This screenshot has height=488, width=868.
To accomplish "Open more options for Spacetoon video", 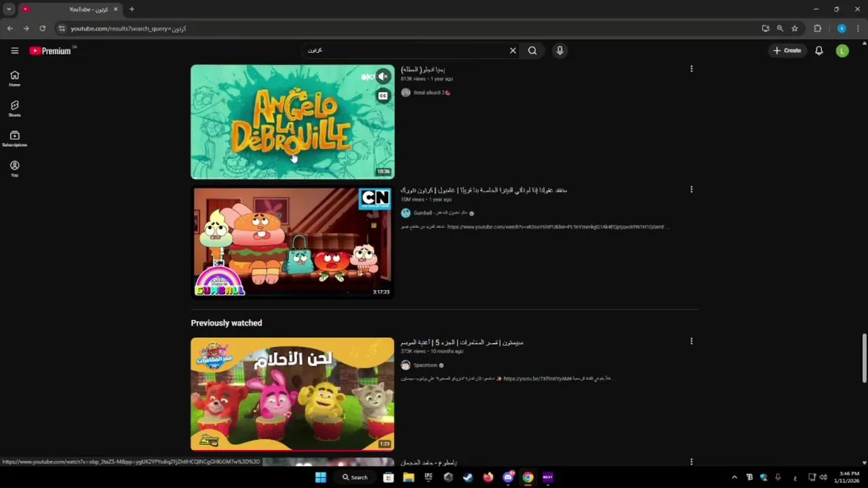I will pyautogui.click(x=691, y=342).
